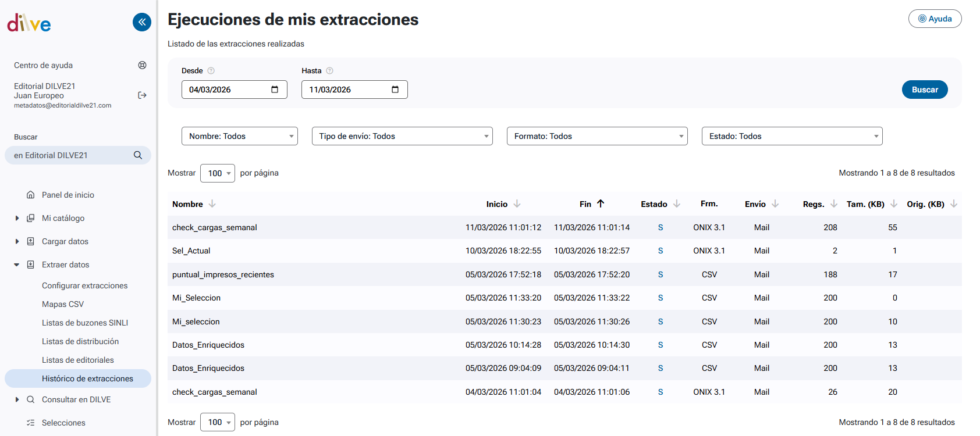Click the help tooltip icon beside Desde
980x436 pixels.
click(211, 71)
